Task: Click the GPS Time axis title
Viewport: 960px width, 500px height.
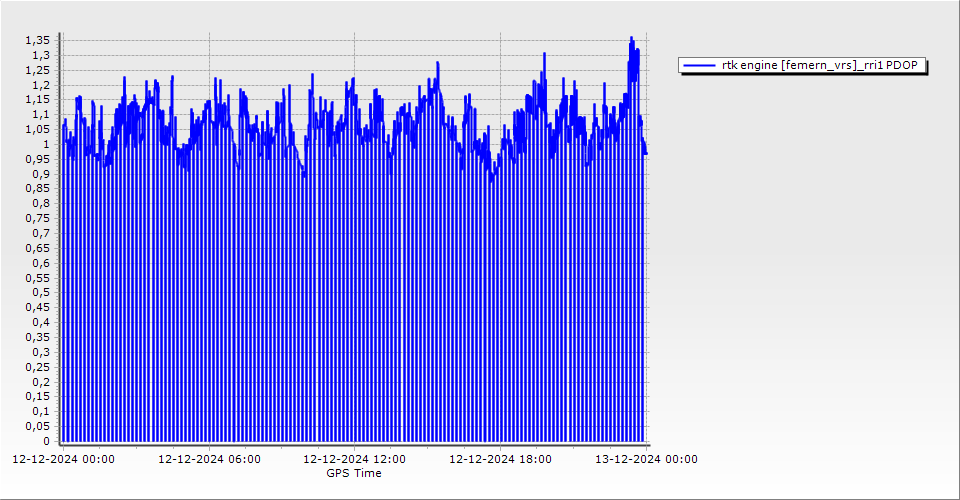Action: click(x=353, y=473)
